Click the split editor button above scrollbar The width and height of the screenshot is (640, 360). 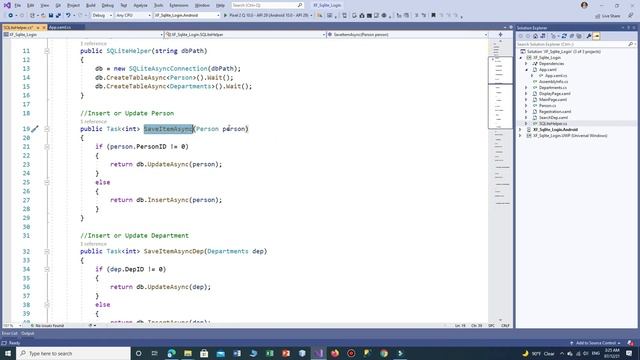coord(500,35)
